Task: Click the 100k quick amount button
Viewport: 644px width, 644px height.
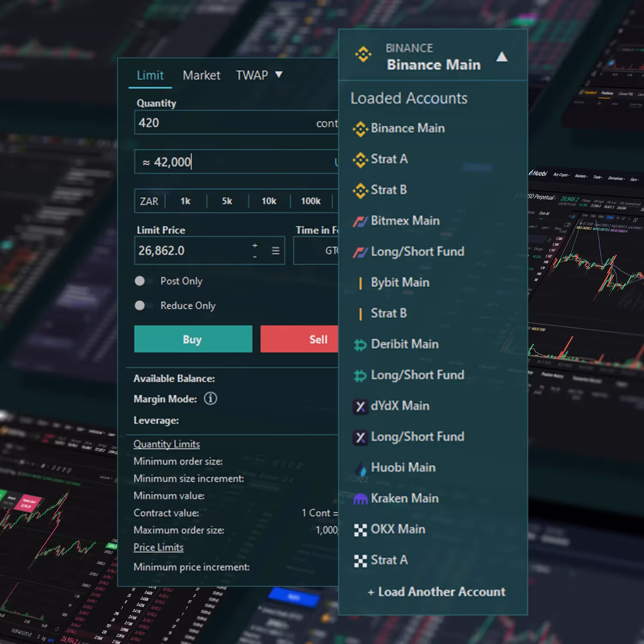Action: pos(311,201)
